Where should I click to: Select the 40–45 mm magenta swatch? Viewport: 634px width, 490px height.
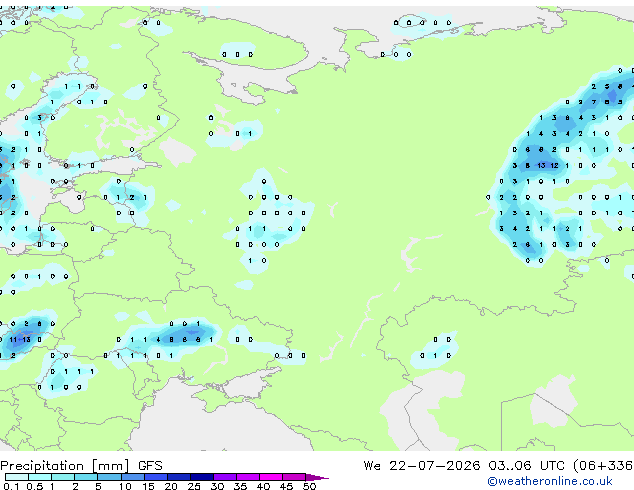coord(271,477)
